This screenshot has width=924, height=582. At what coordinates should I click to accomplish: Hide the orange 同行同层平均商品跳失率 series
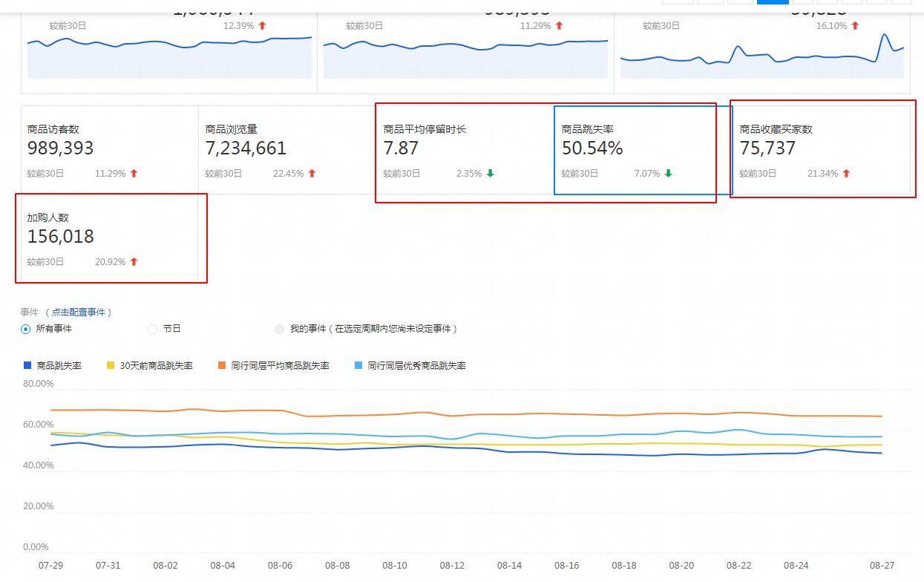[273, 366]
